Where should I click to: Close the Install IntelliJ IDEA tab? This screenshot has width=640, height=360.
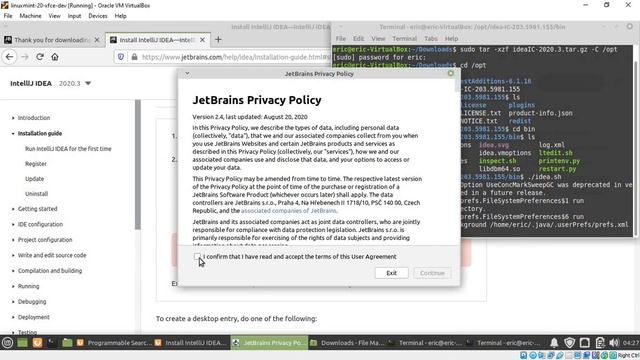[x=202, y=40]
